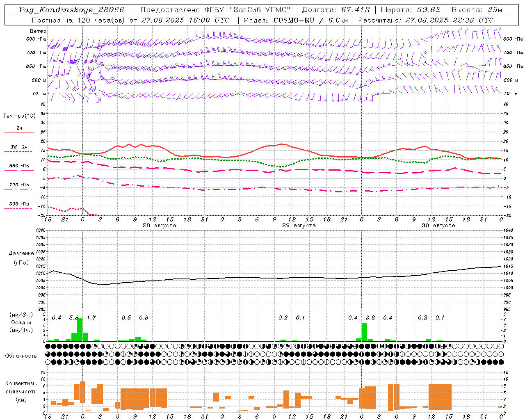Click the model name COSMO-RU / 6.6км
The height and width of the screenshot is (420, 525).
(311, 20)
